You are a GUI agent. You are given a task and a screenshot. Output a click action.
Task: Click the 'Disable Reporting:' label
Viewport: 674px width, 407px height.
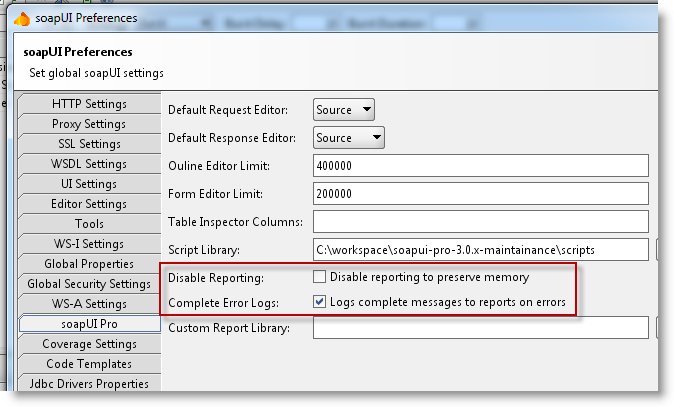[216, 278]
